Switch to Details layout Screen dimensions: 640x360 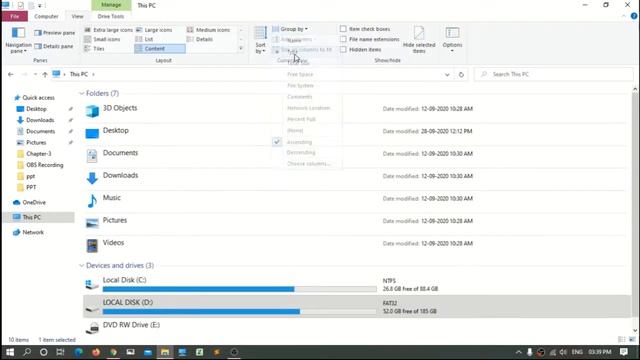pyautogui.click(x=200, y=39)
